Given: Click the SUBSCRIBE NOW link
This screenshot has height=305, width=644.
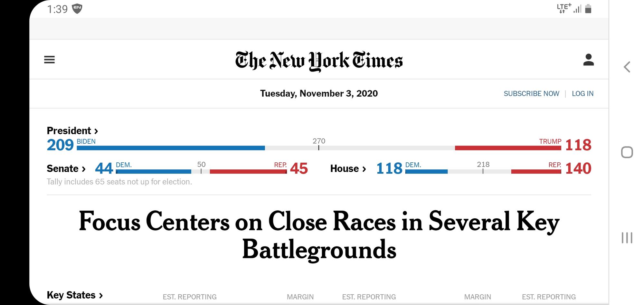Looking at the screenshot, I should tap(531, 94).
